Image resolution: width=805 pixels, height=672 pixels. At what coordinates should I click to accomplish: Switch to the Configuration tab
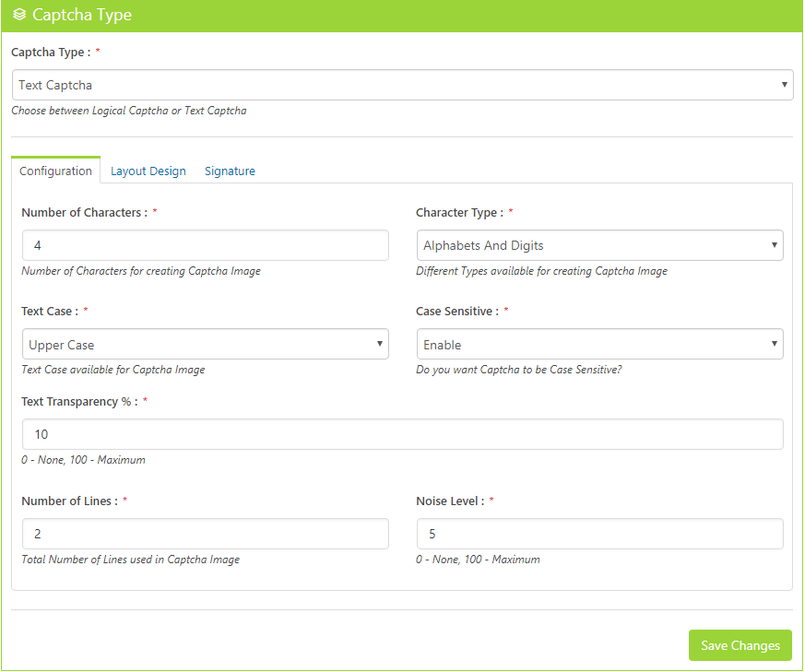[55, 171]
